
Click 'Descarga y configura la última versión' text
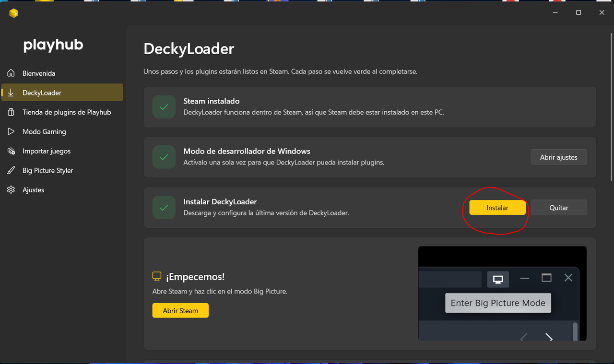[x=266, y=212]
